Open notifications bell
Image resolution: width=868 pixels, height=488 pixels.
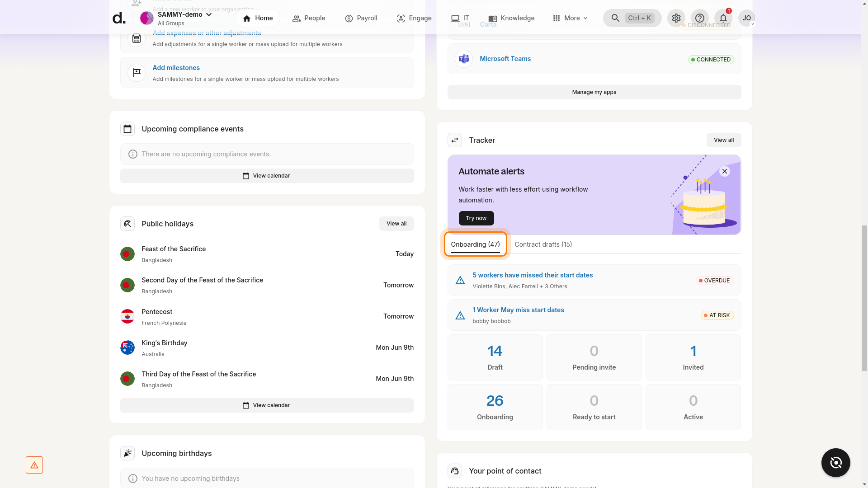[x=723, y=18]
